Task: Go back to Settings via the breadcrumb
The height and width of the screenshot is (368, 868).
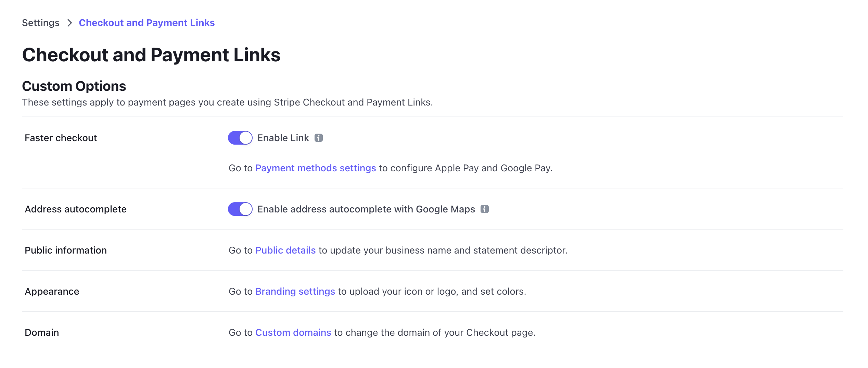Action: (x=41, y=23)
